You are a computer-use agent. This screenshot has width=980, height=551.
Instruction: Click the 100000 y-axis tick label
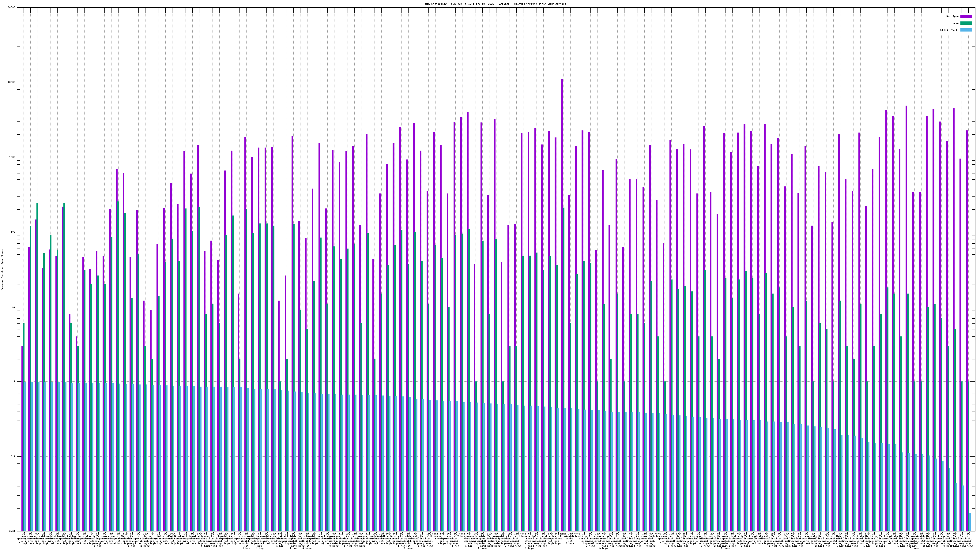[11, 8]
